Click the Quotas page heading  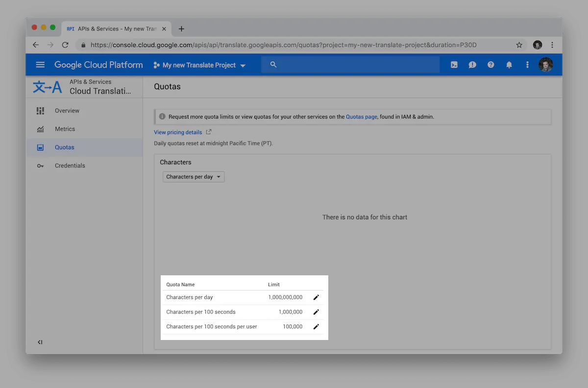(x=167, y=87)
